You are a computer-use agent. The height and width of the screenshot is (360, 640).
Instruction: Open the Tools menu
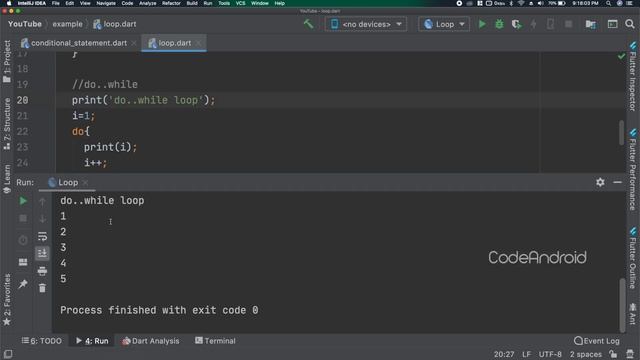224,3
